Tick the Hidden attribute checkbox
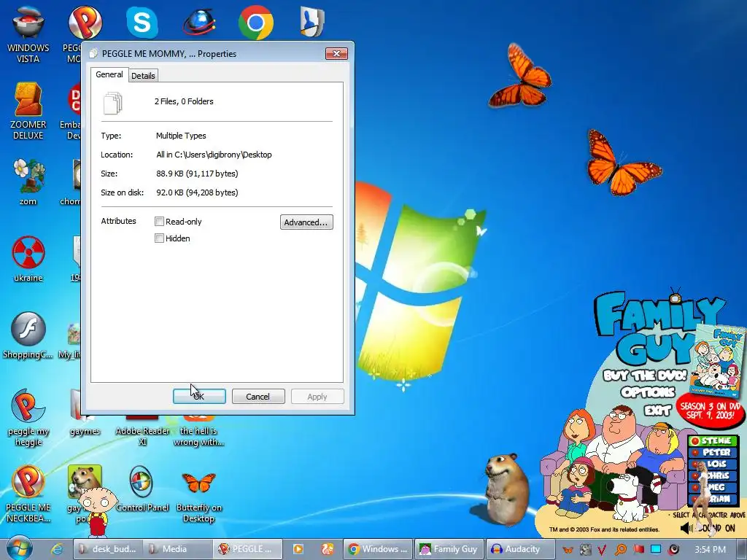 click(x=160, y=238)
